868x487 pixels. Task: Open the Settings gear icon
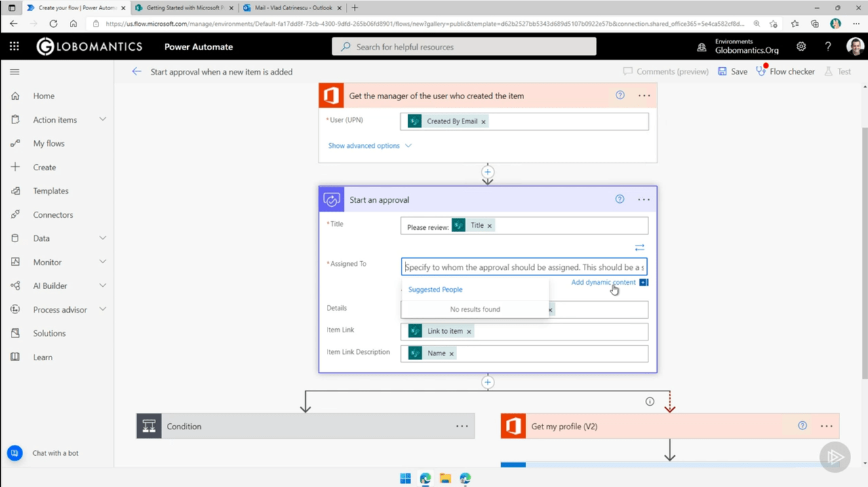point(802,47)
